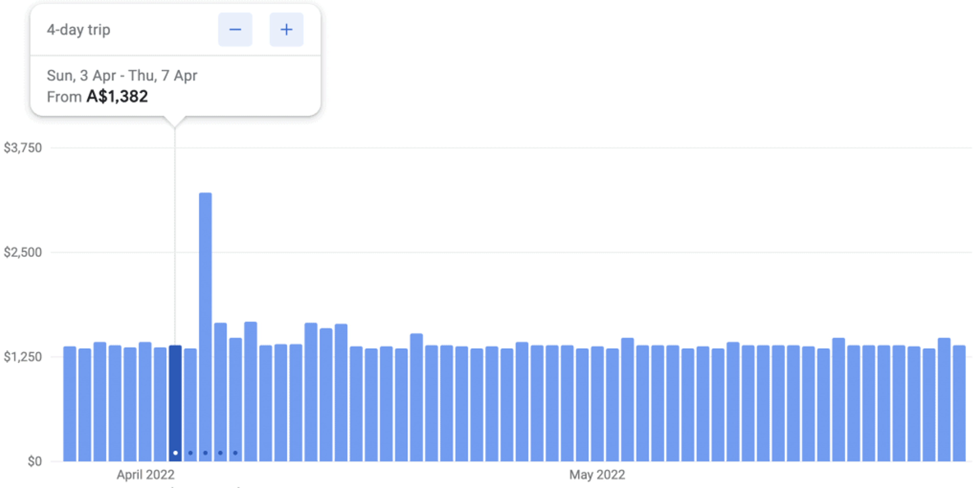Increase trip length with plus button

[286, 30]
